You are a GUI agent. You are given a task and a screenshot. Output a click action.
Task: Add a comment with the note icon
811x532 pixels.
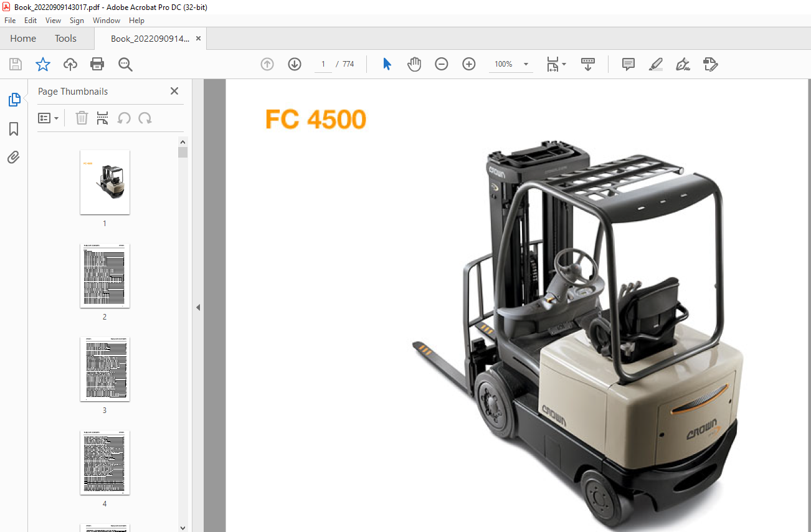coord(628,64)
